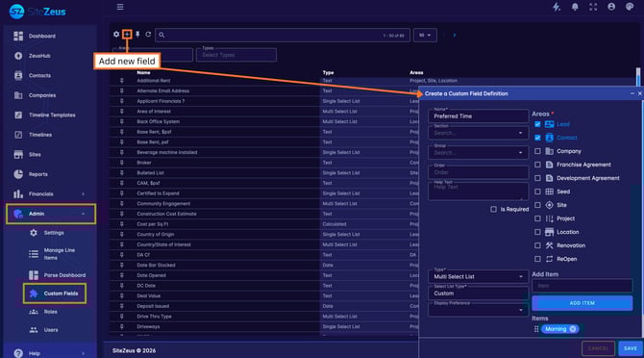Uncheck the Contact area checkbox
Image resolution: width=644 pixels, height=358 pixels.
537,138
